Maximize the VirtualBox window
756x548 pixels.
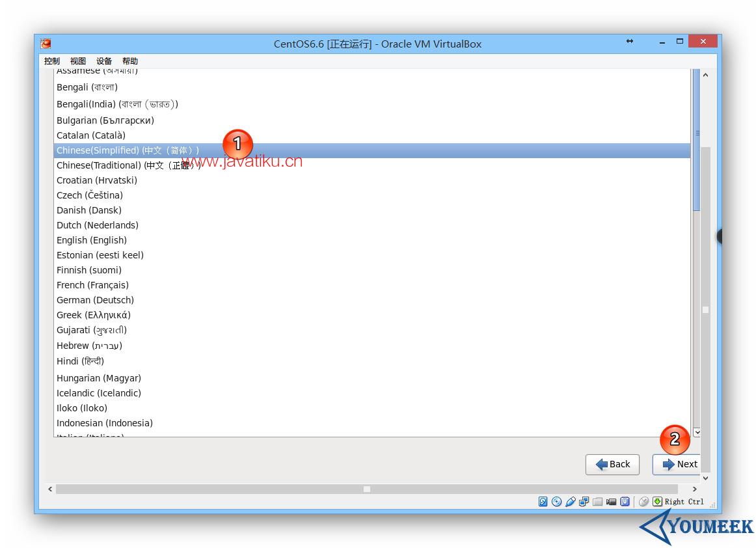pos(680,42)
